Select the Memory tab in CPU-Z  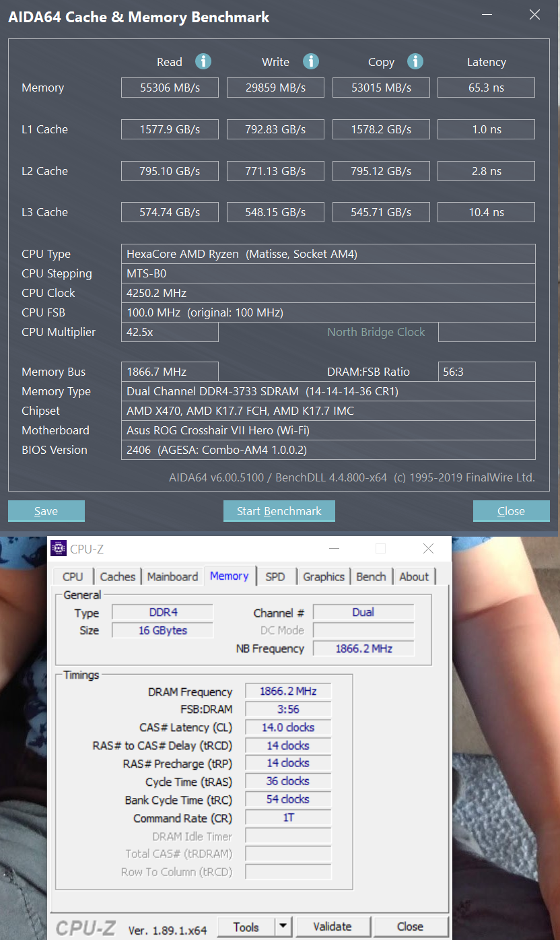pos(229,576)
